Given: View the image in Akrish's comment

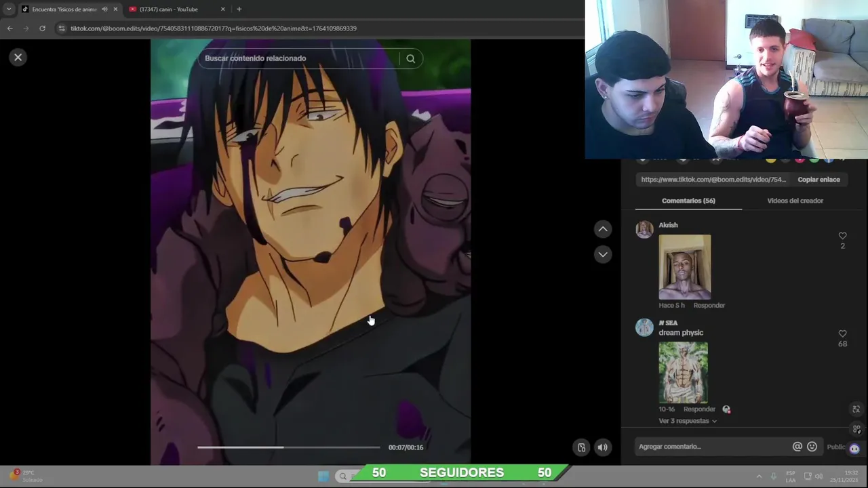Looking at the screenshot, I should 685,267.
